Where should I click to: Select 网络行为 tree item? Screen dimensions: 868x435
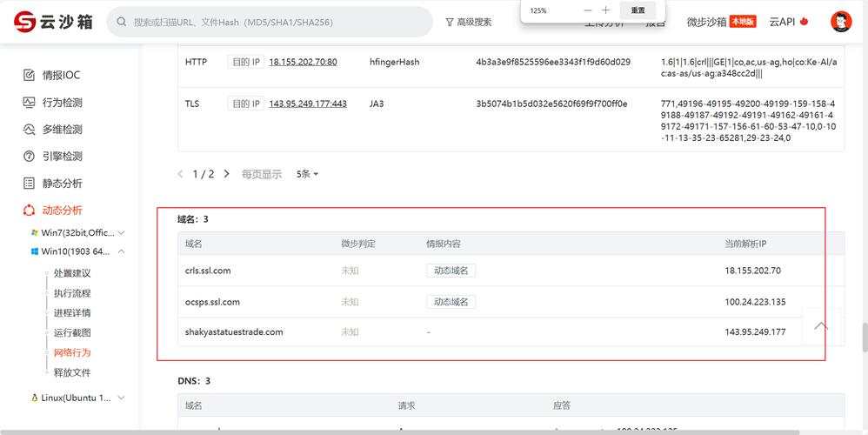click(72, 352)
